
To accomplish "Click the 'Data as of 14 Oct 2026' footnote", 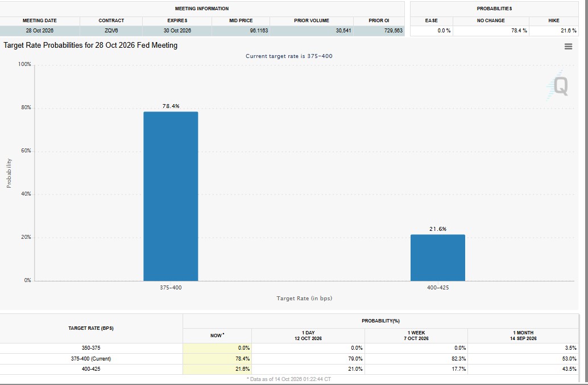I will click(289, 379).
